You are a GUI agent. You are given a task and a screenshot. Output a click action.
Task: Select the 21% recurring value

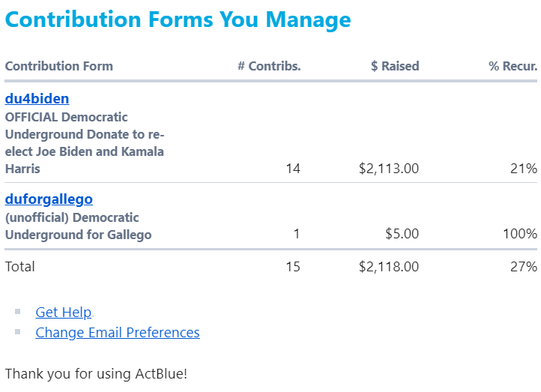(x=524, y=169)
